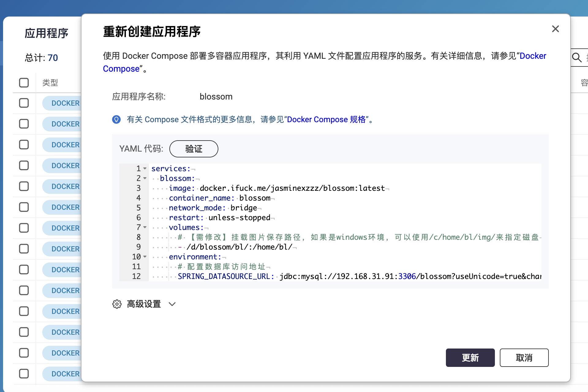The image size is (588, 392).
Task: Click the 高级设置 gear icon
Action: (117, 304)
